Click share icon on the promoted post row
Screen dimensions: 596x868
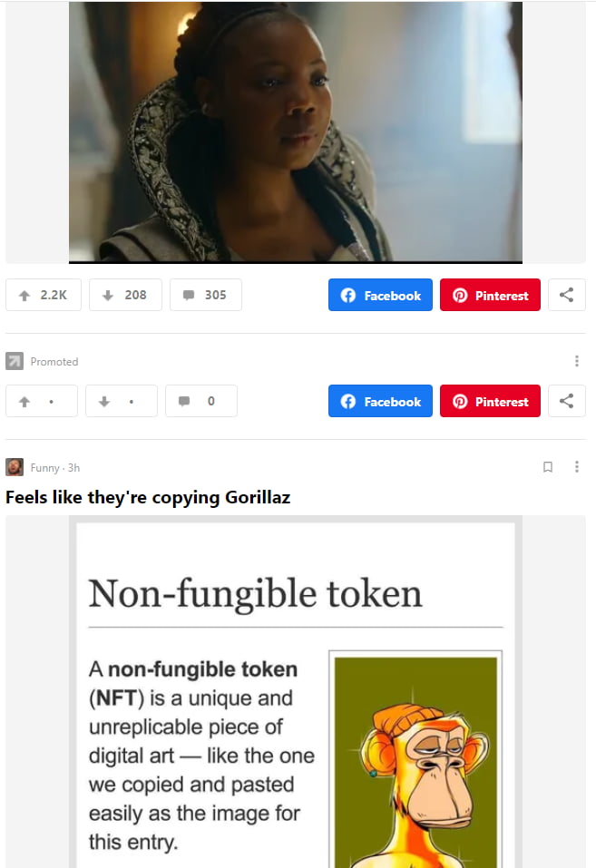click(567, 401)
